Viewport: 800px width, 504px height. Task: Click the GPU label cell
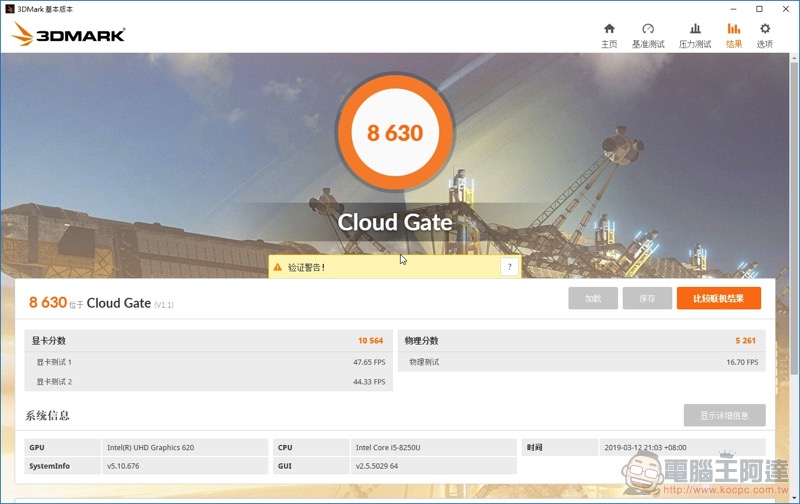[62, 447]
